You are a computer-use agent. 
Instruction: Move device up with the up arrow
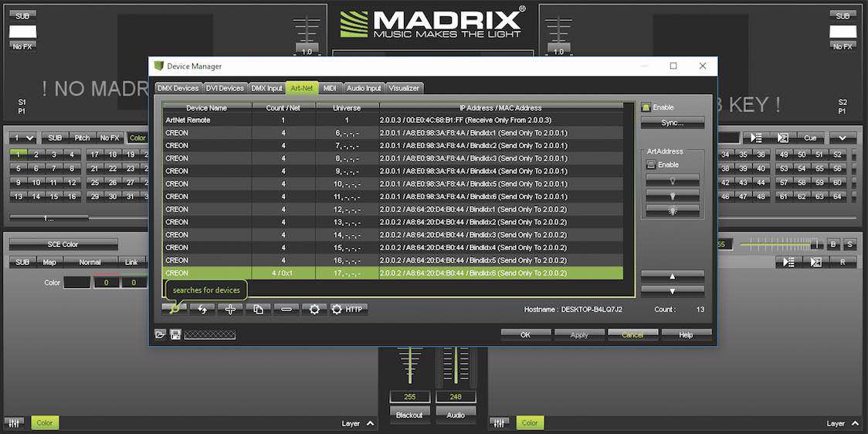(673, 276)
